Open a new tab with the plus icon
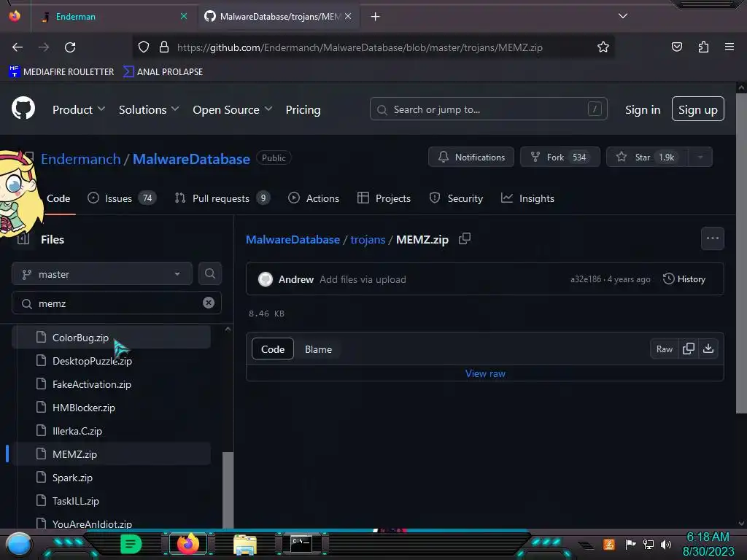Image resolution: width=747 pixels, height=560 pixels. click(376, 17)
